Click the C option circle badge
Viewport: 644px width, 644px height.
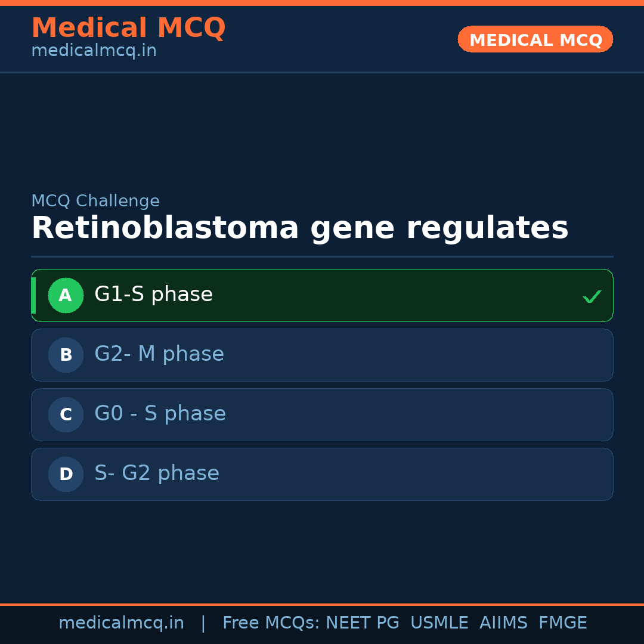[66, 414]
